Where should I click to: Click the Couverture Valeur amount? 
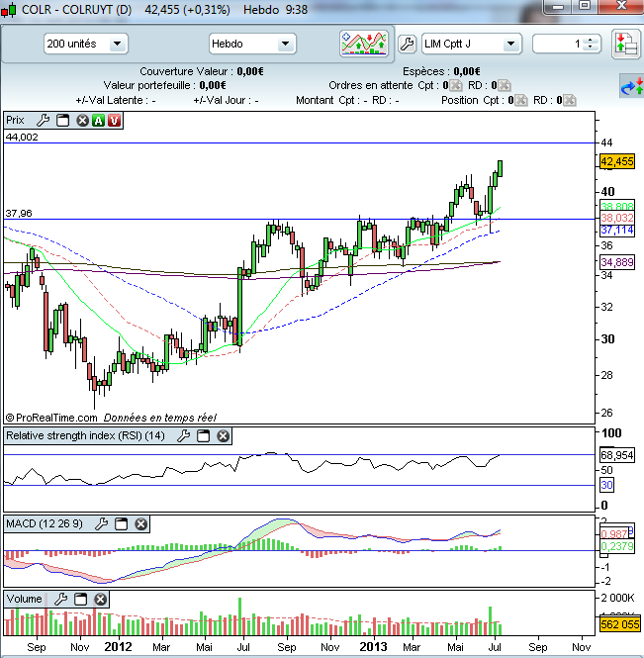pyautogui.click(x=250, y=71)
